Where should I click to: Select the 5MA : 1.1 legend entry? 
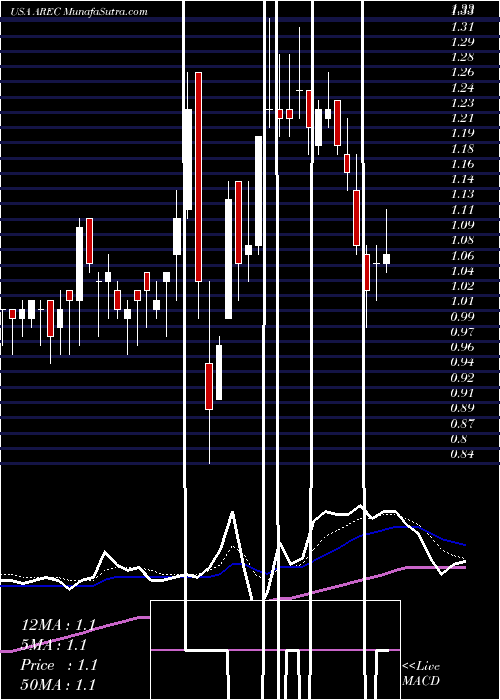[54, 645]
